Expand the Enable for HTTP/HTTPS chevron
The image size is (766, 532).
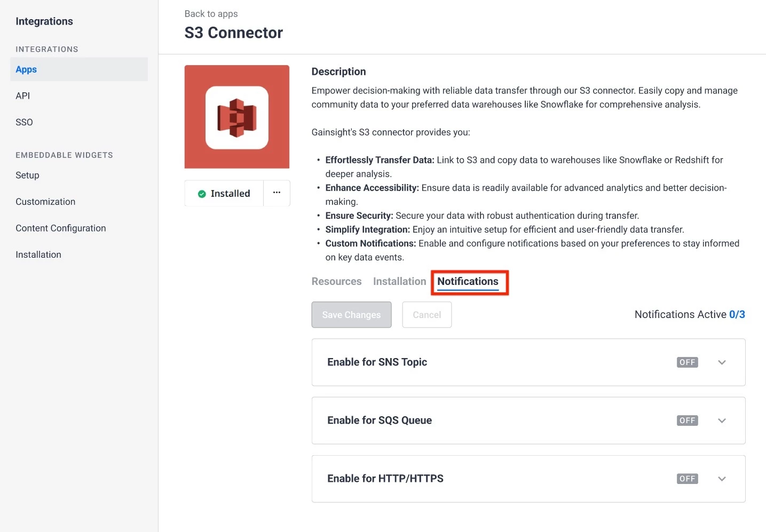point(722,479)
